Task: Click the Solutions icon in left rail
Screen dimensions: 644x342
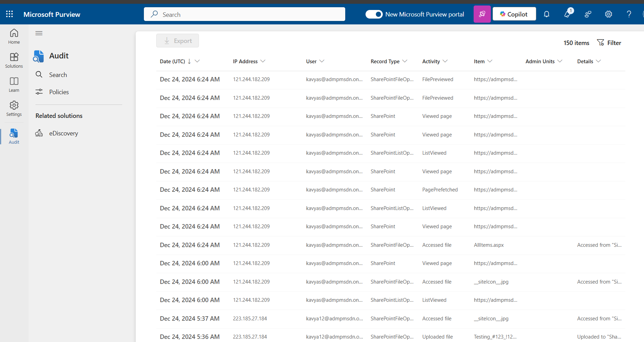Action: point(14,60)
